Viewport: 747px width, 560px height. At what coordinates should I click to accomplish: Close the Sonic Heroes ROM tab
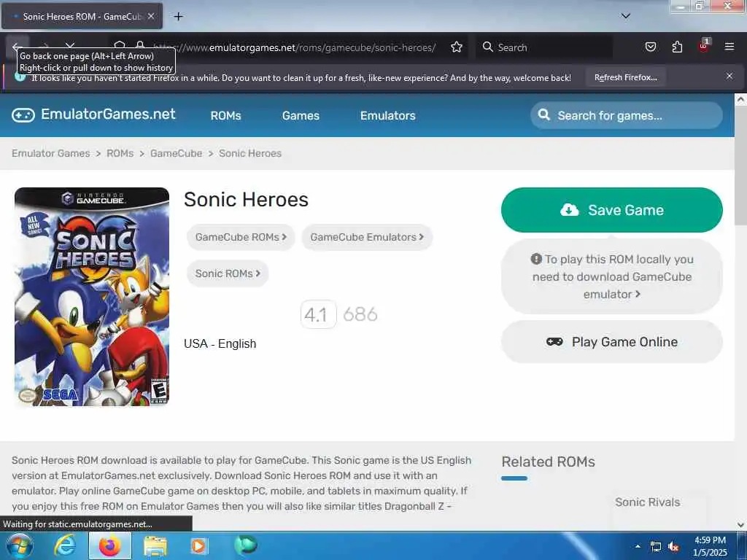coord(150,16)
